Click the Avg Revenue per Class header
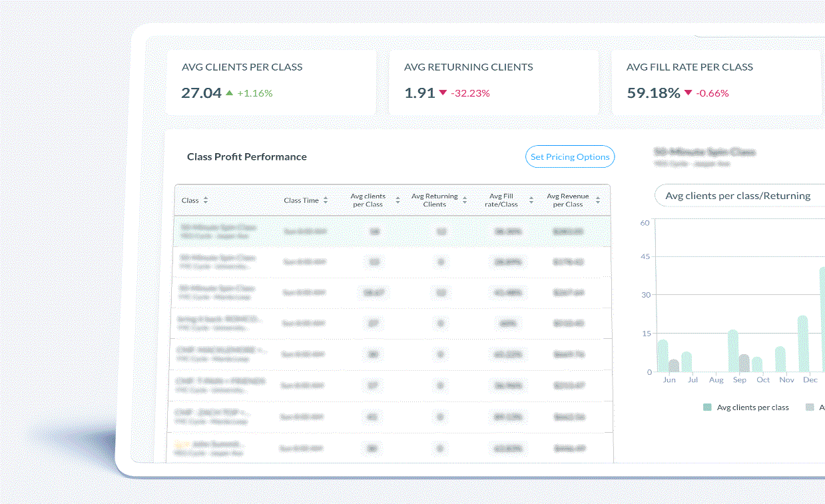This screenshot has height=504, width=825. 567,200
